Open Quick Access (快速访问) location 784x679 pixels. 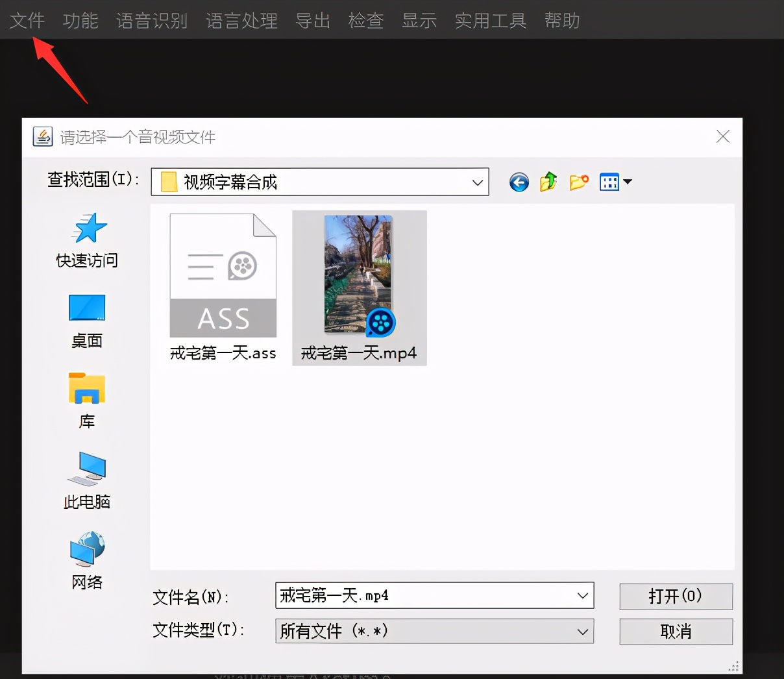pyautogui.click(x=87, y=240)
